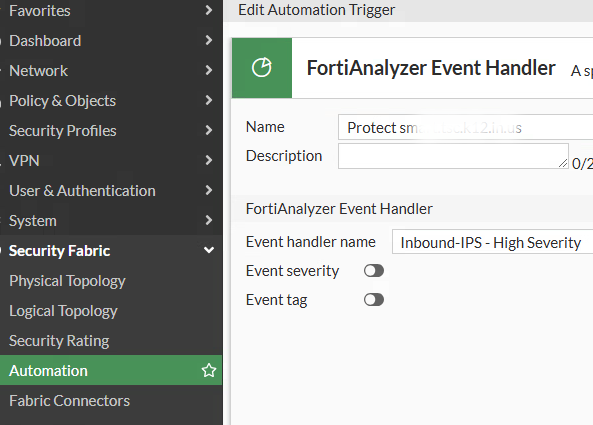The width and height of the screenshot is (593, 425).
Task: Expand the VPN menu chevron
Action: [x=209, y=160]
